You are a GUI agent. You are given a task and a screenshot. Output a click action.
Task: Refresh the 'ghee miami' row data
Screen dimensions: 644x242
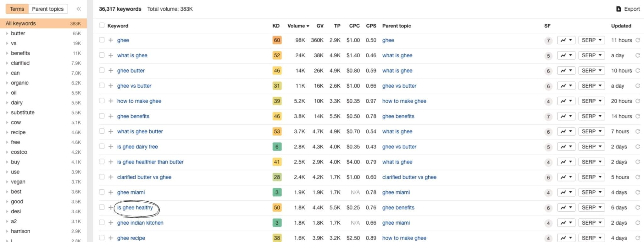click(x=638, y=192)
